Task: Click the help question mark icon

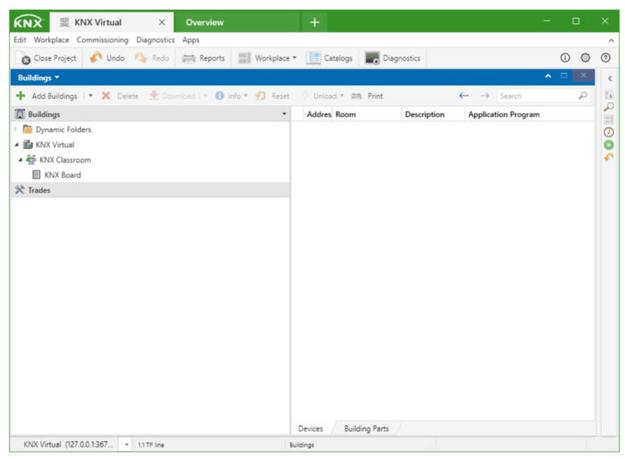Action: 605,58
